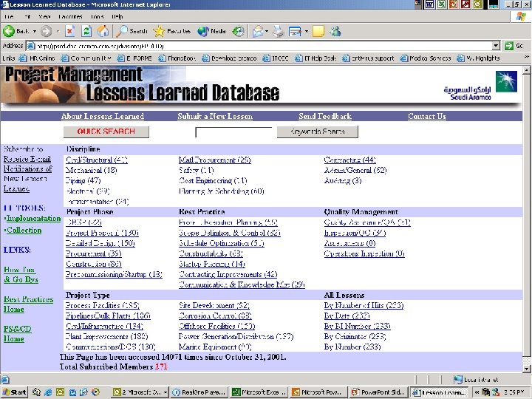Open the Contracting (44) discipline link
Screen dimensions: 532x399
click(349, 160)
